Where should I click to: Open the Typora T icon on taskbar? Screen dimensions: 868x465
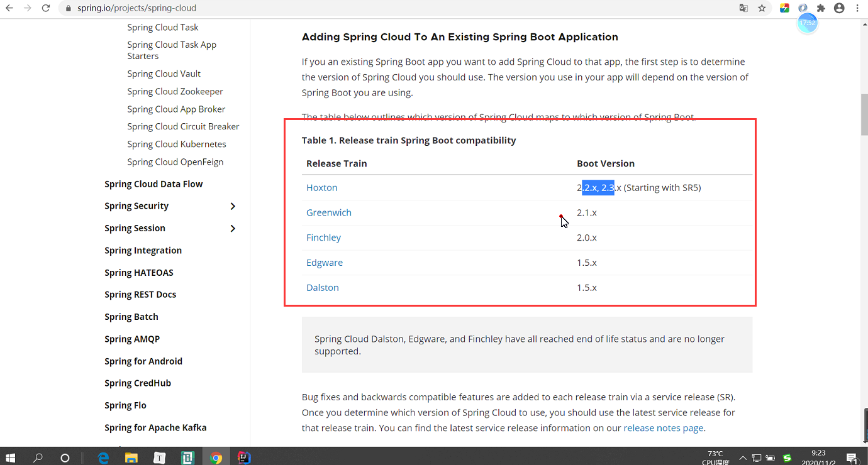(159, 457)
